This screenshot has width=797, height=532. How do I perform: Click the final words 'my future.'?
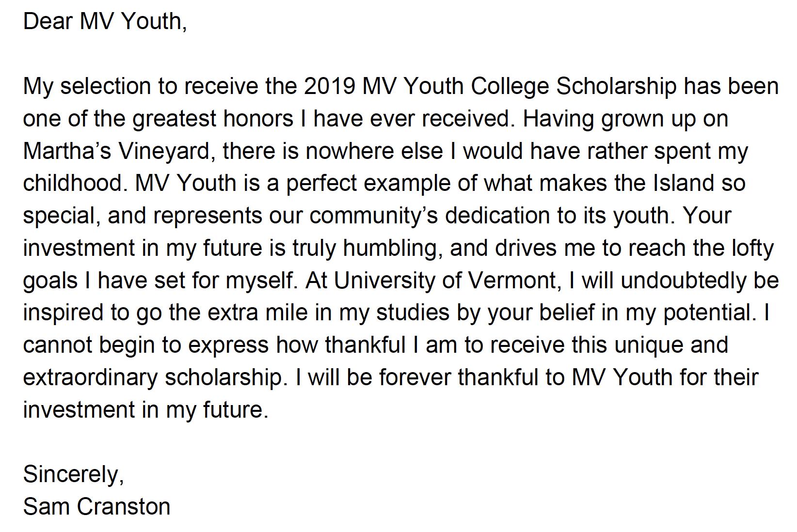tap(217, 410)
